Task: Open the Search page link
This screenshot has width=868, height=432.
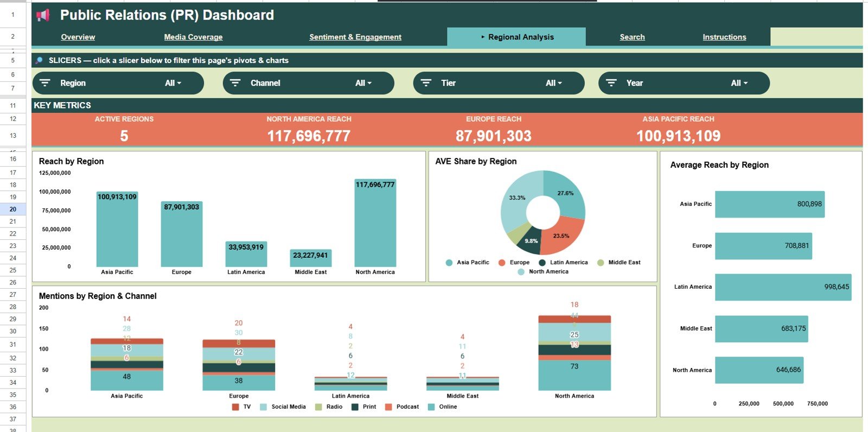Action: click(x=633, y=37)
